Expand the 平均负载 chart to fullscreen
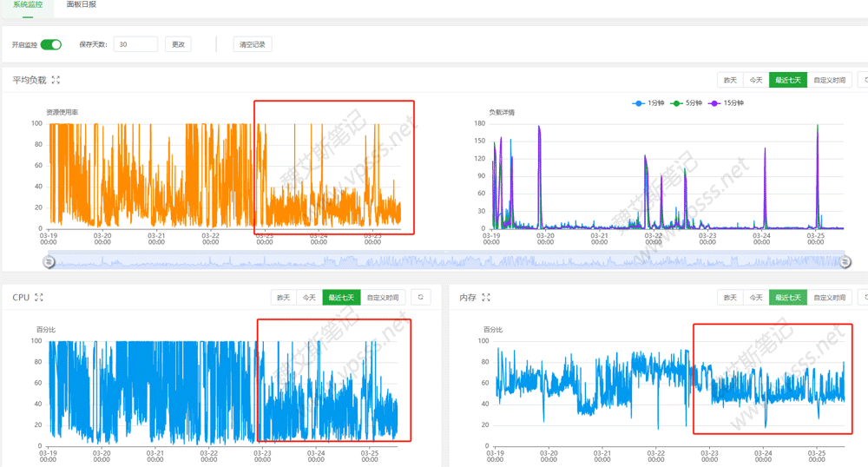 [56, 80]
